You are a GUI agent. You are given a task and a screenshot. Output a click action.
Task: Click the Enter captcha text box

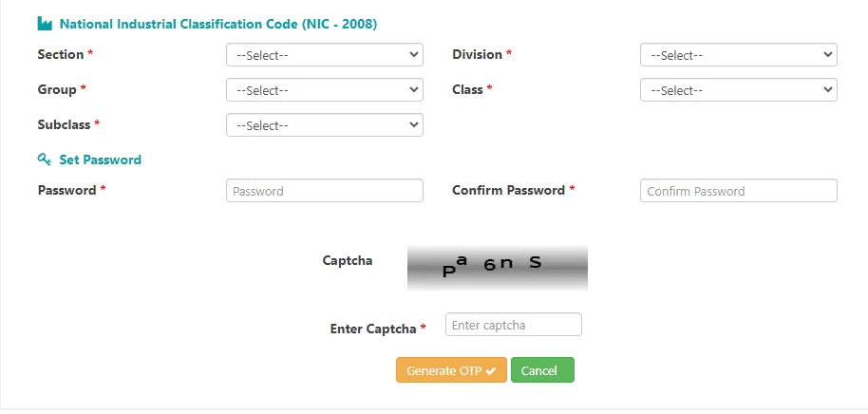click(x=514, y=325)
